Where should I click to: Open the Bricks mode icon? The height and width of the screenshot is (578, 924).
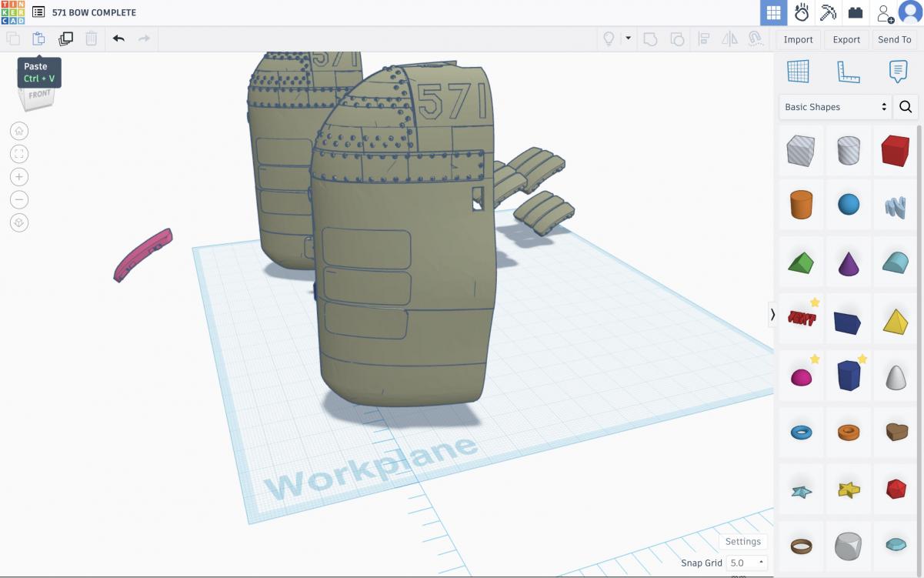coord(855,13)
